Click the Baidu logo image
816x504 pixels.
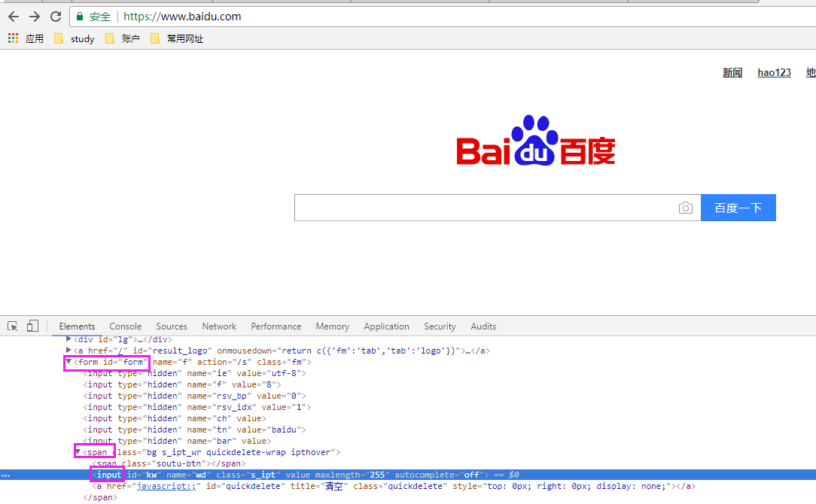(x=535, y=141)
